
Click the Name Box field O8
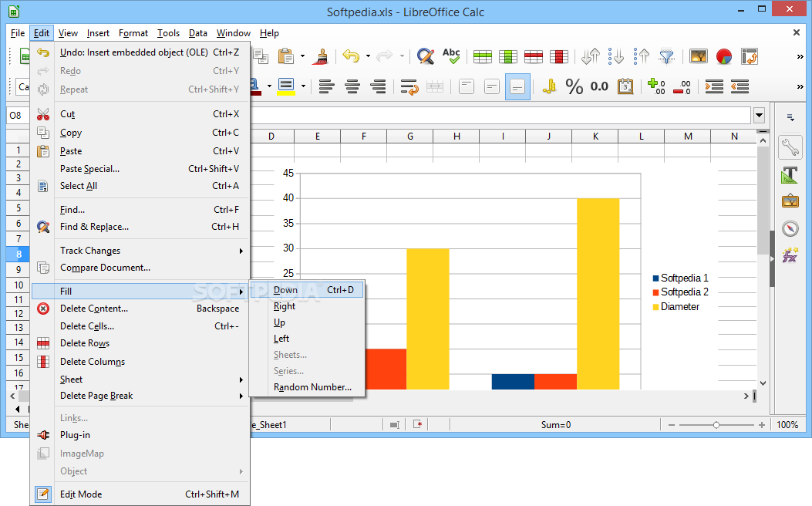(16, 115)
